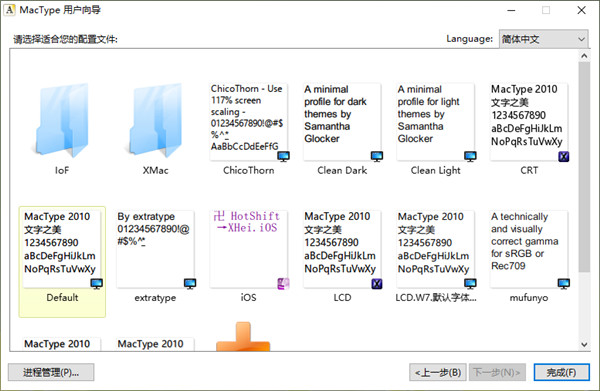The width and height of the screenshot is (600, 391).
Task: Open the Language dropdown
Action: [543, 39]
